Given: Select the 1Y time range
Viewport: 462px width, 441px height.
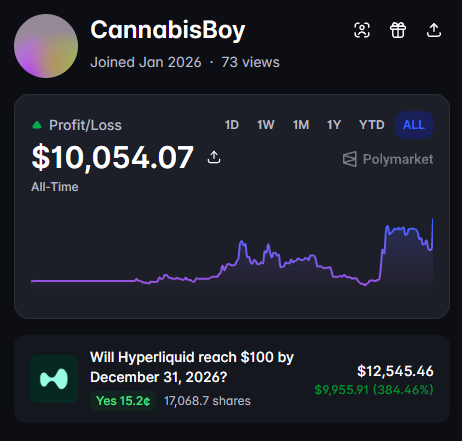Looking at the screenshot, I should (x=334, y=125).
